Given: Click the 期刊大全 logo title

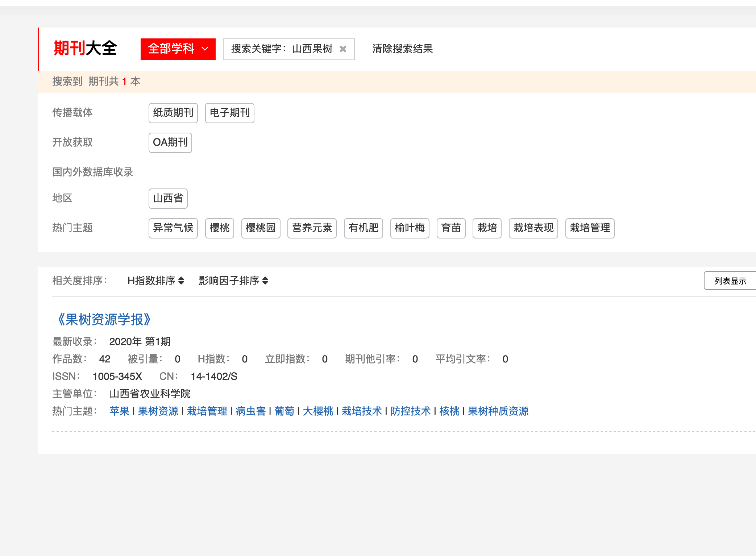Looking at the screenshot, I should (x=86, y=48).
